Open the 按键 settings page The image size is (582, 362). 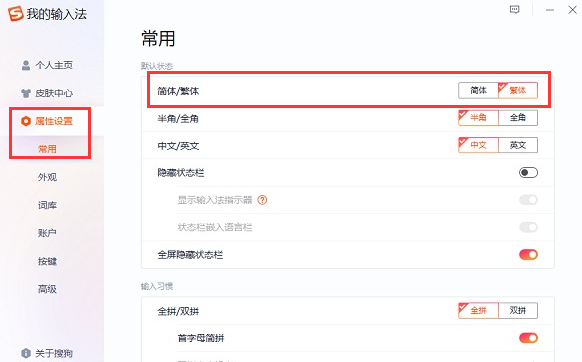[x=47, y=261]
